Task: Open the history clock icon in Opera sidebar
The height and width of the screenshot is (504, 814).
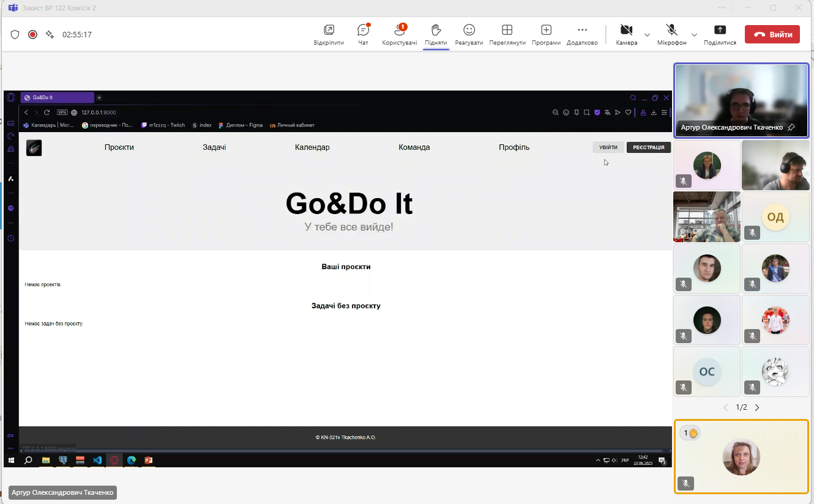Action: [10, 239]
